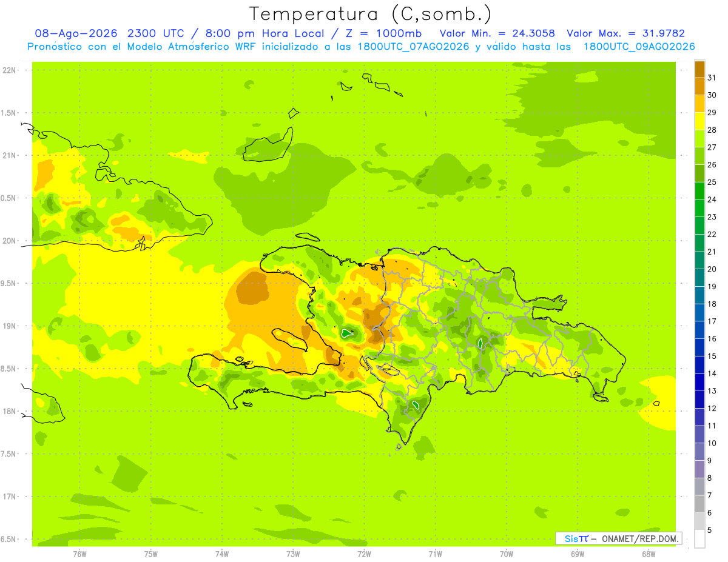Select the 'Valor Max. = 31.9782' readout
This screenshot has height=562, width=728.
pos(625,33)
